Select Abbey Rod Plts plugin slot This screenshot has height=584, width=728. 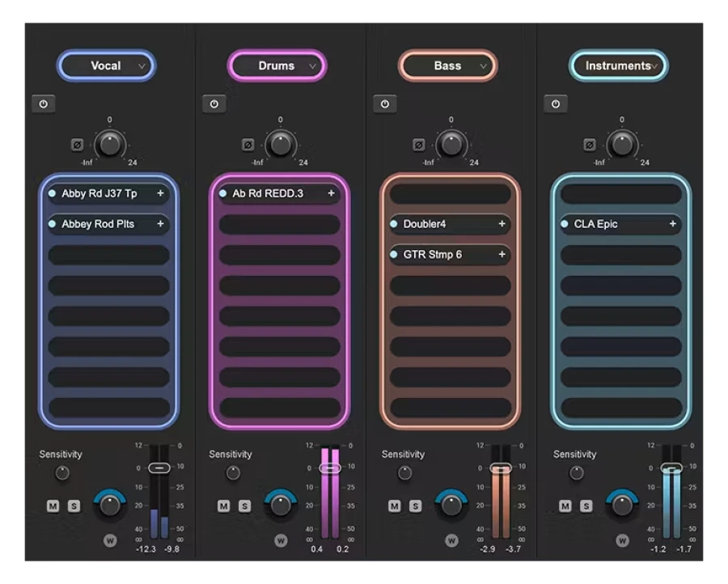point(108,224)
